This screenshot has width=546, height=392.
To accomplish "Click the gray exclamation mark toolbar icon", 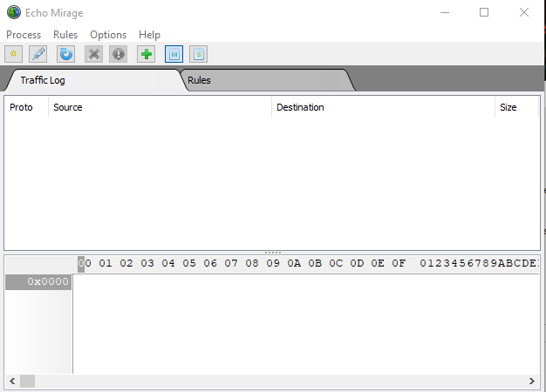I will (x=119, y=54).
